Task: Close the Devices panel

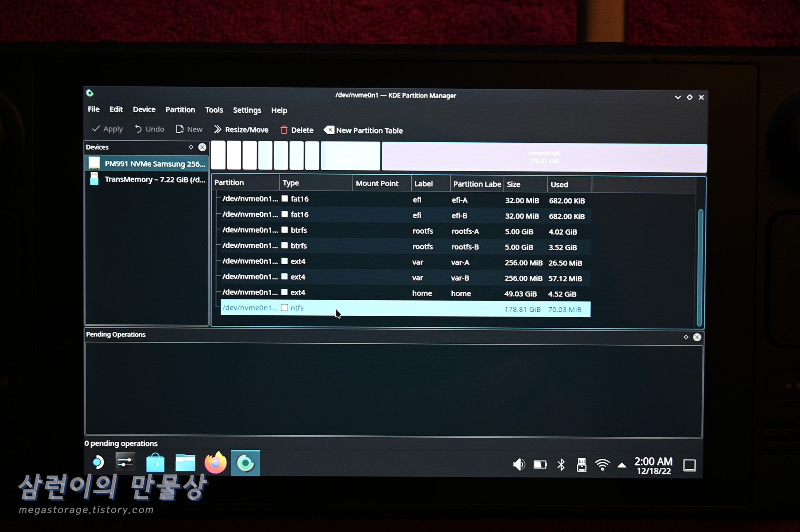Action: click(202, 147)
